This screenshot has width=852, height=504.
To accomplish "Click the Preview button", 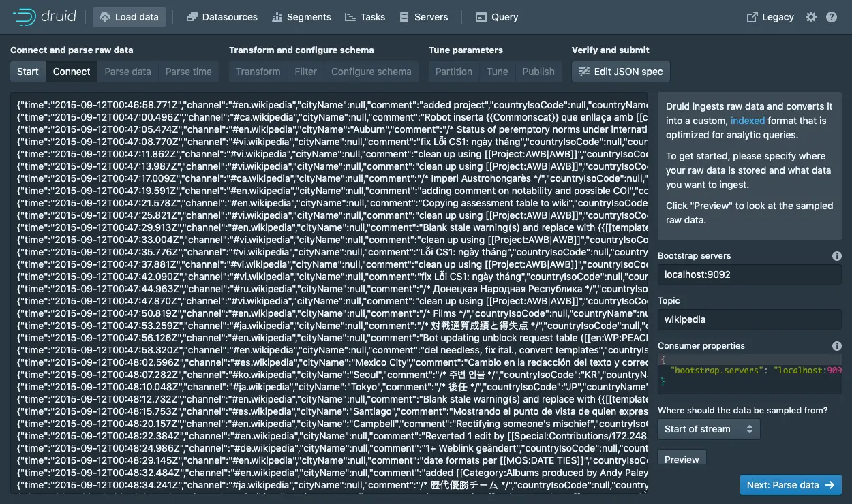I will click(682, 459).
